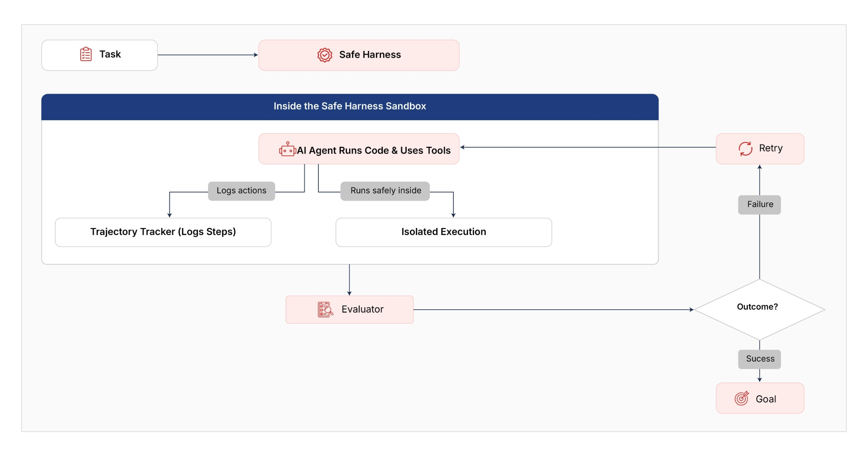Click the Runs safely inside label

point(385,191)
